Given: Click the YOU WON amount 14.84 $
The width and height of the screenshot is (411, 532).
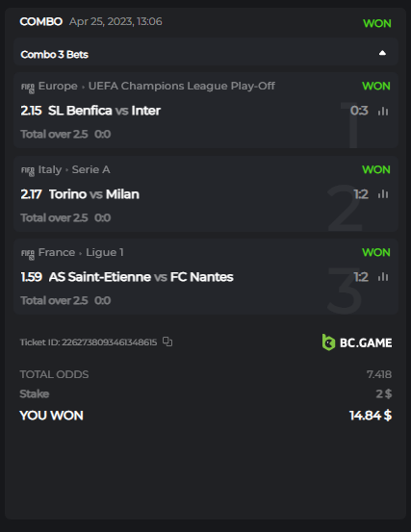Looking at the screenshot, I should click(371, 416).
